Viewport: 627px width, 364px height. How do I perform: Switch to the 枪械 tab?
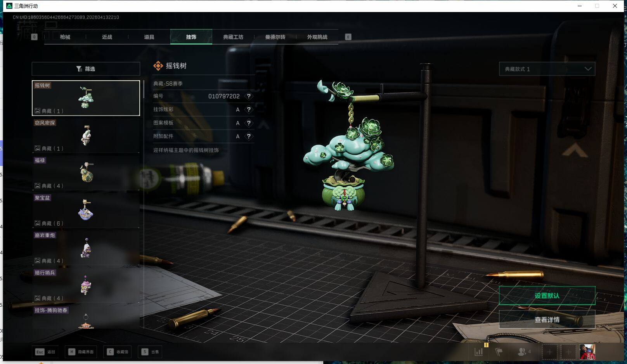tap(65, 37)
